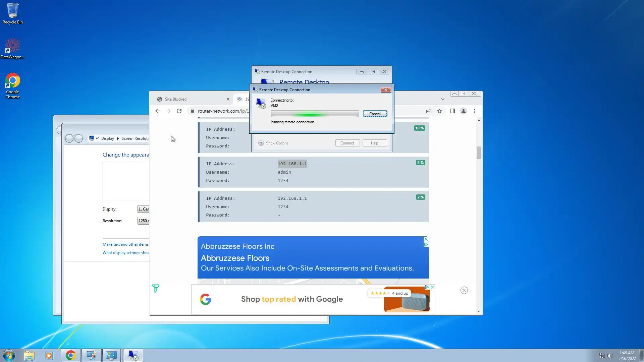Image resolution: width=644 pixels, height=362 pixels.
Task: Bookmark page with the star icon
Action: tap(439, 111)
